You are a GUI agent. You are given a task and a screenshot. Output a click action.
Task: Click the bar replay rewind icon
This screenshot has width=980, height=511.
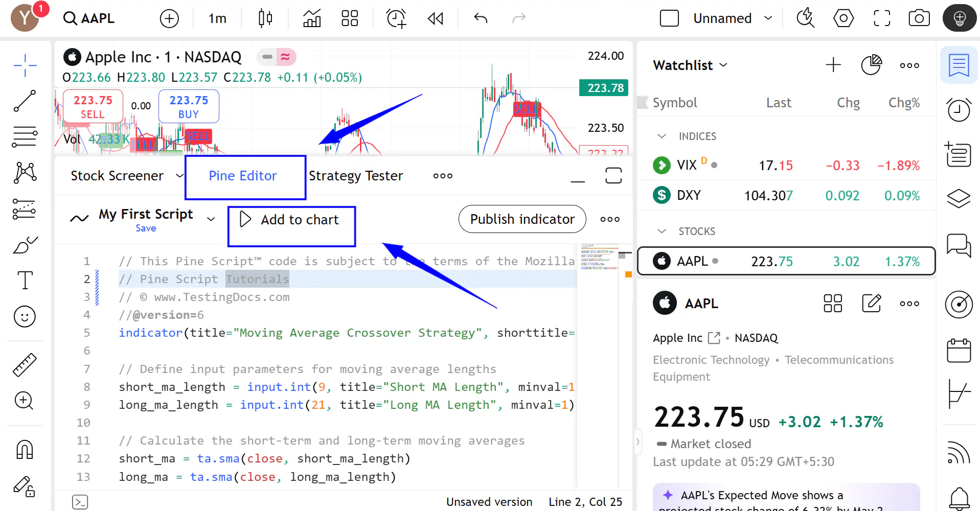436,19
